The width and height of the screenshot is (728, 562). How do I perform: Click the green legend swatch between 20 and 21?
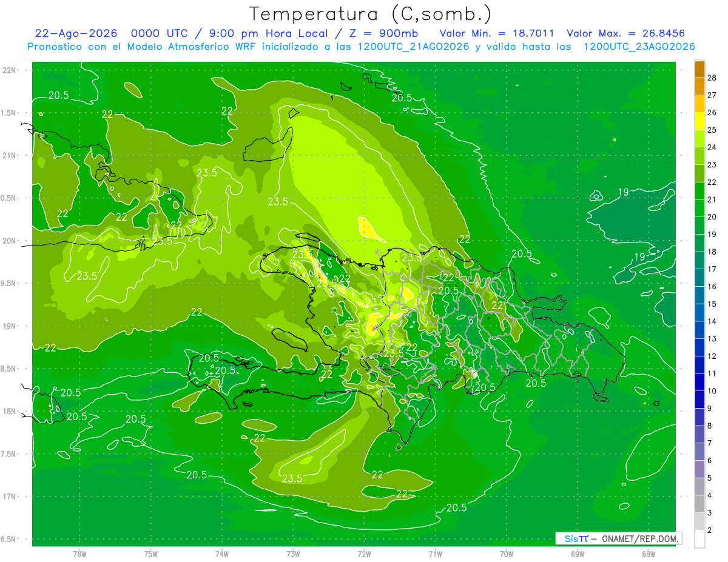click(x=699, y=208)
